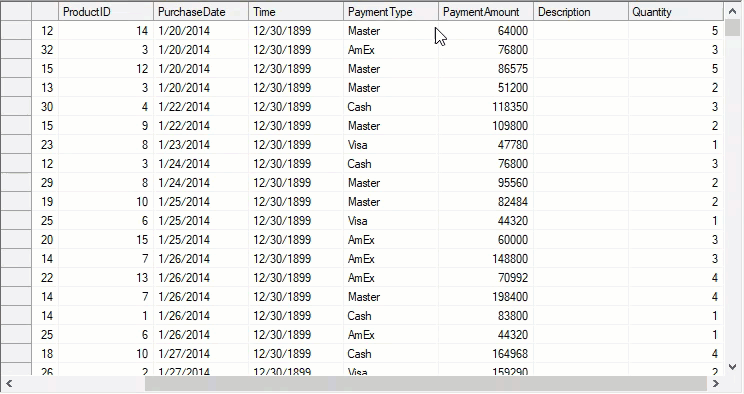Select the 83800 payment amount cell
Screen dimensions: 744x394
(x=485, y=316)
